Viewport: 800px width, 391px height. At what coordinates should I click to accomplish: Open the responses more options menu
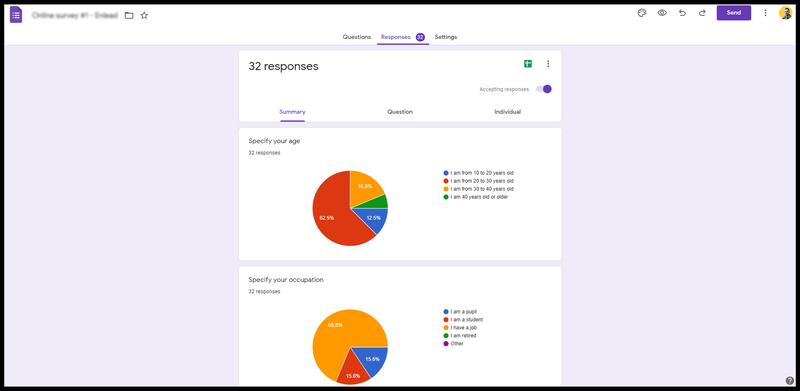pos(548,64)
